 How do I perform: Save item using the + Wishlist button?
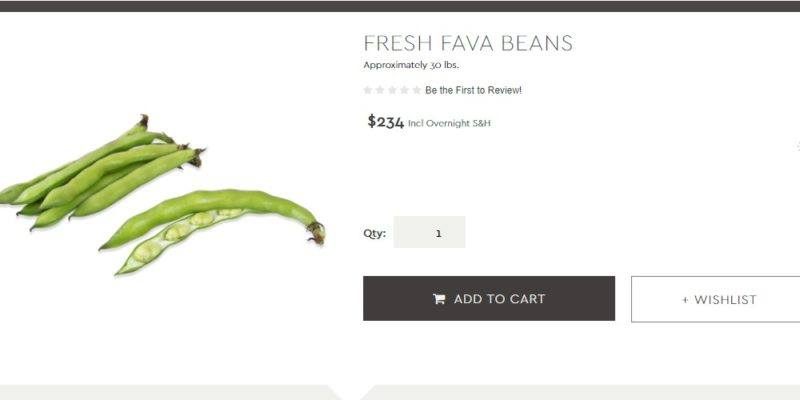pos(715,299)
